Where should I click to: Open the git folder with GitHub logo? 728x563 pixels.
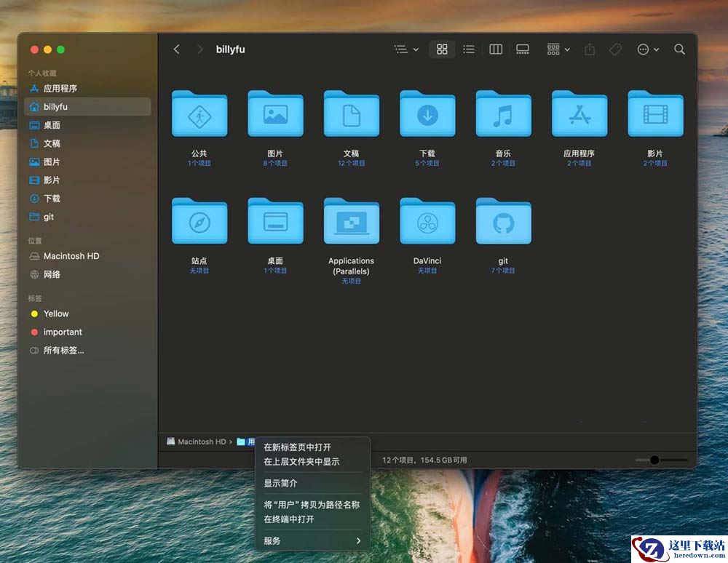503,222
